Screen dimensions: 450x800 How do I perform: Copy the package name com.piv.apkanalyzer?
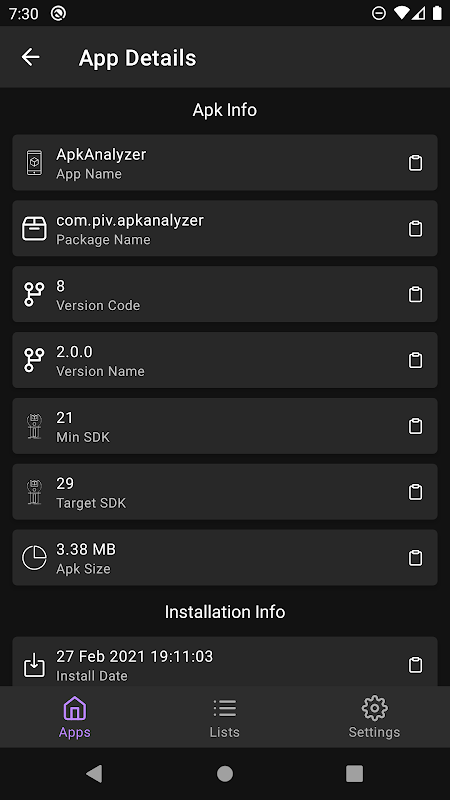415,229
